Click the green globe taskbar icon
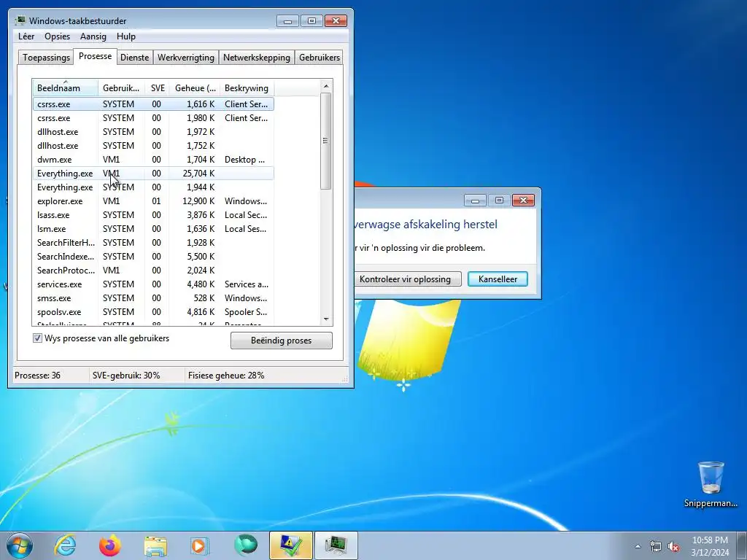The height and width of the screenshot is (560, 747). (245, 545)
